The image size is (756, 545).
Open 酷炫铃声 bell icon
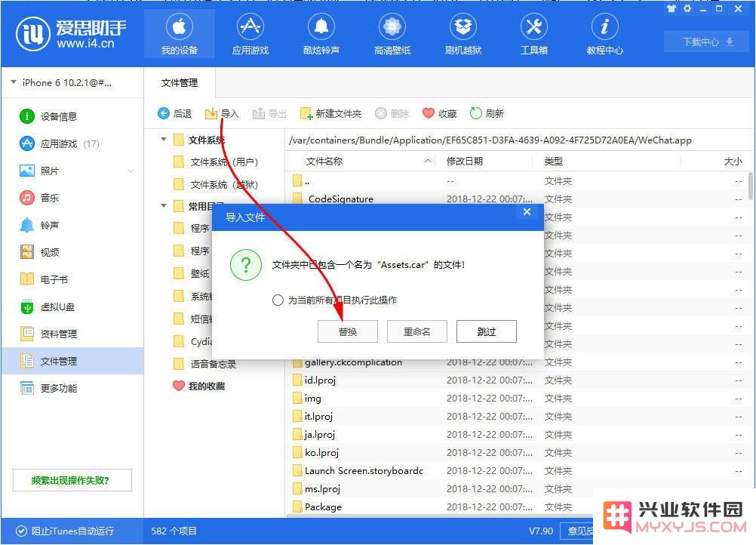pos(321,34)
